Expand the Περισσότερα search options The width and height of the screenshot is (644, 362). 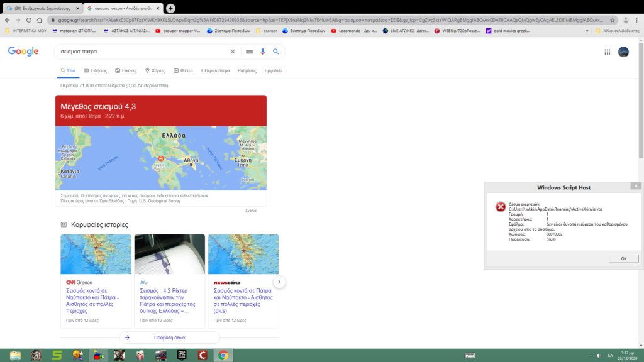click(215, 70)
